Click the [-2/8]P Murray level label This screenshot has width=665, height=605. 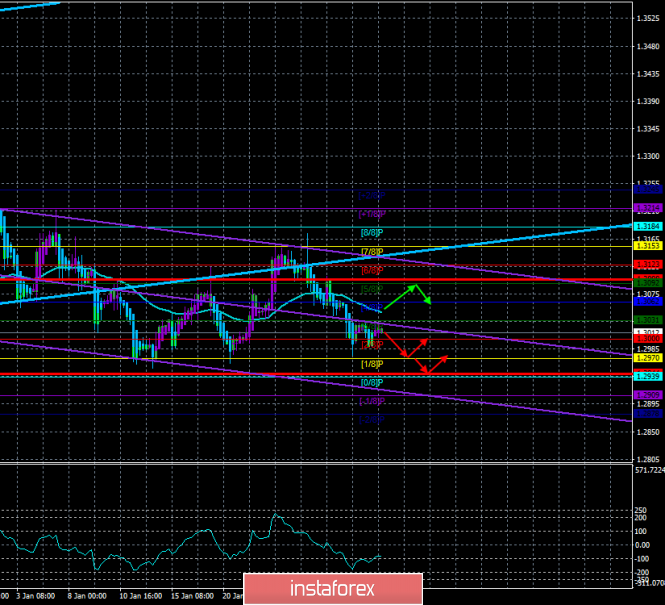(372, 420)
